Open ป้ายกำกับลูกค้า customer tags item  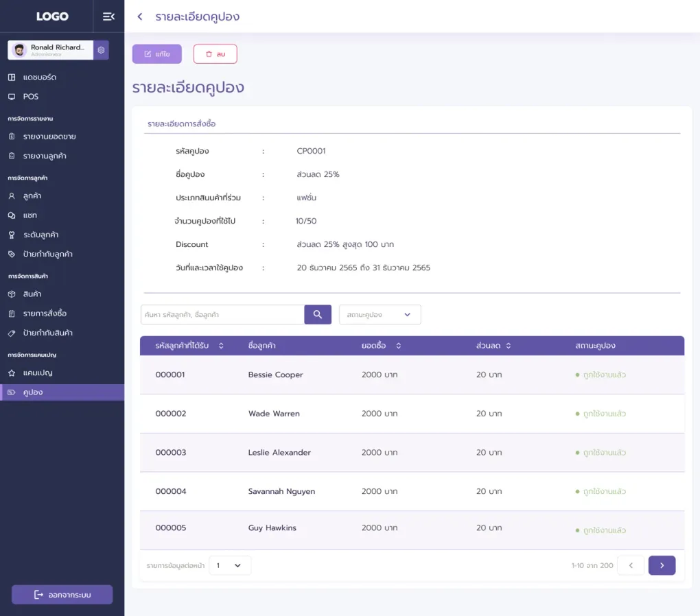point(62,254)
